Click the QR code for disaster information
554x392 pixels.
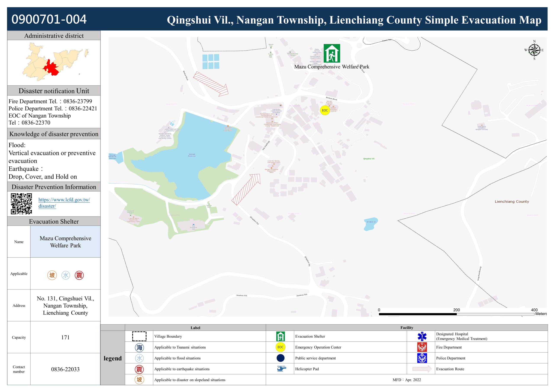coord(21,203)
